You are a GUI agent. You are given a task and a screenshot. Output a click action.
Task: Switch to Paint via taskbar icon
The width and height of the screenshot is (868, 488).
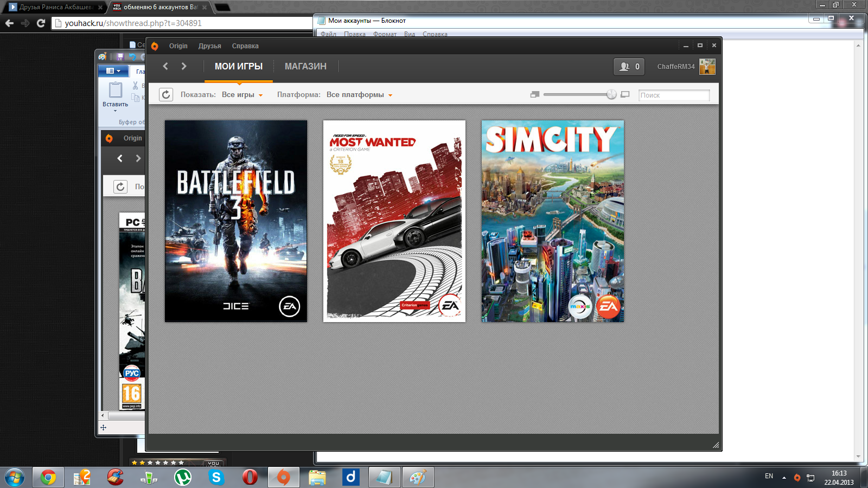(x=418, y=478)
